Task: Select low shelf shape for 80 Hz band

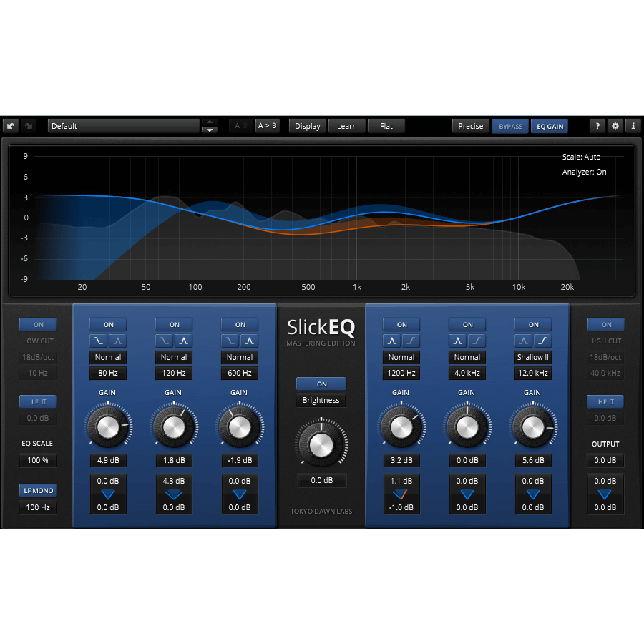Action: click(99, 341)
